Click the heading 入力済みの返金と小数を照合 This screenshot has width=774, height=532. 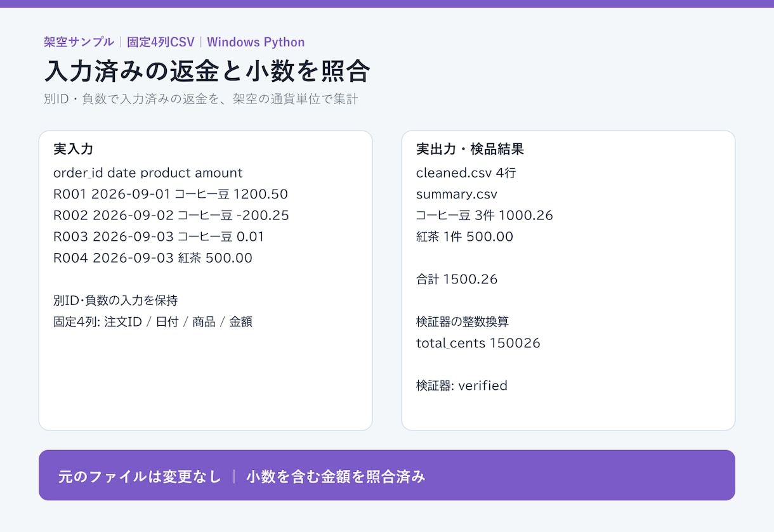[x=207, y=72]
